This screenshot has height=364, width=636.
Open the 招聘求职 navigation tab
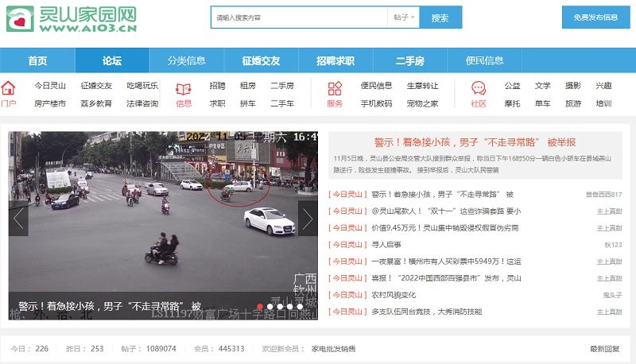(x=335, y=61)
